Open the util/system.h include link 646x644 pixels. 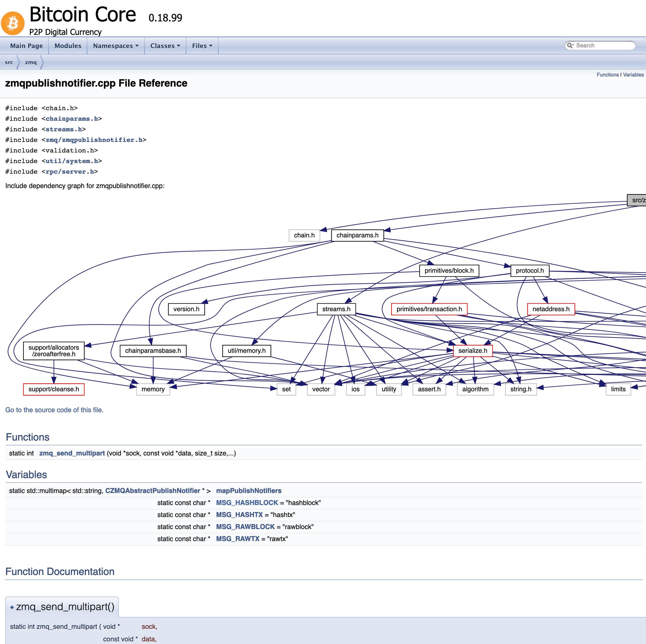[x=72, y=161]
